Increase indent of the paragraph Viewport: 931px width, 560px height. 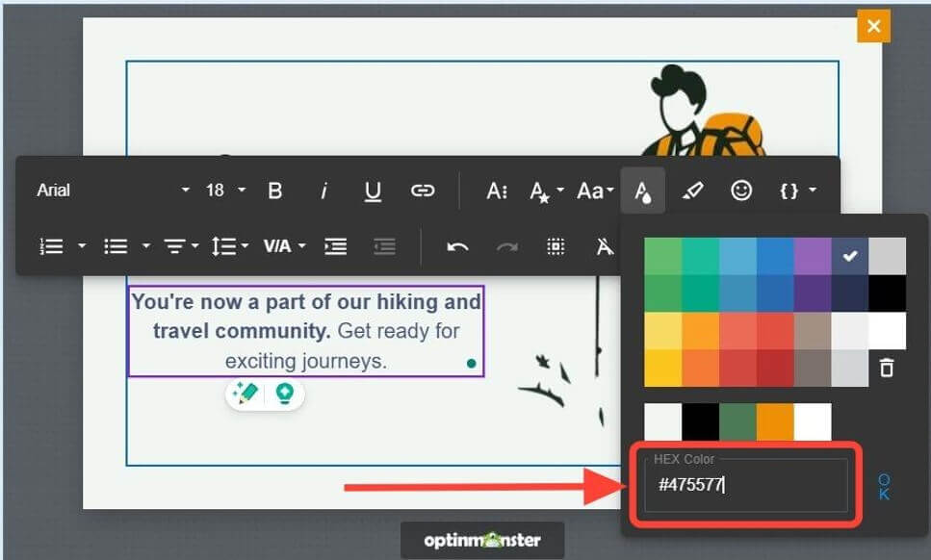coord(335,246)
